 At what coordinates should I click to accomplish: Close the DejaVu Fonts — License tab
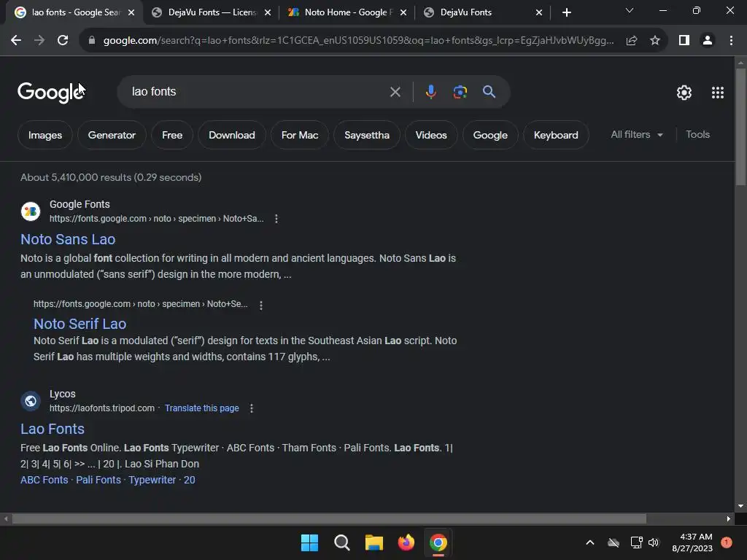point(268,12)
